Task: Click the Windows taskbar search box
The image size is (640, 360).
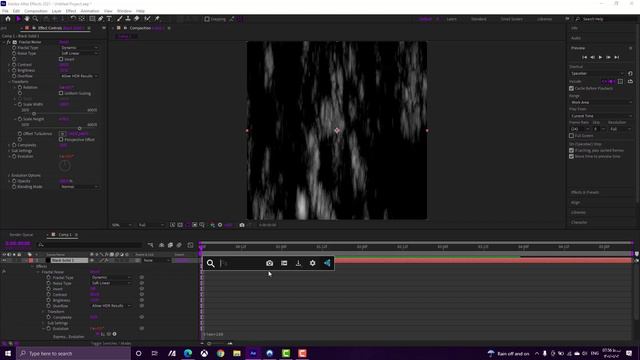Action: (x=74, y=353)
